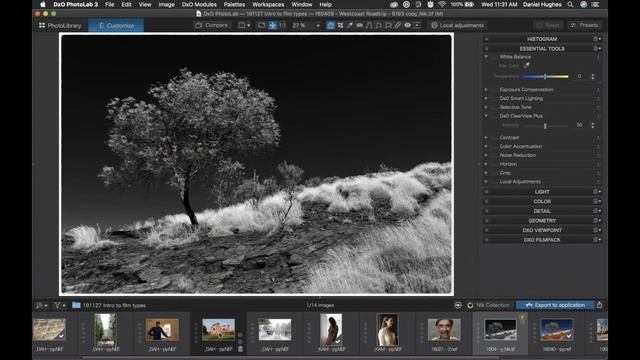This screenshot has height=360, width=640.
Task: Pick the white balance eyedropper in toolbar
Action: click(350, 25)
